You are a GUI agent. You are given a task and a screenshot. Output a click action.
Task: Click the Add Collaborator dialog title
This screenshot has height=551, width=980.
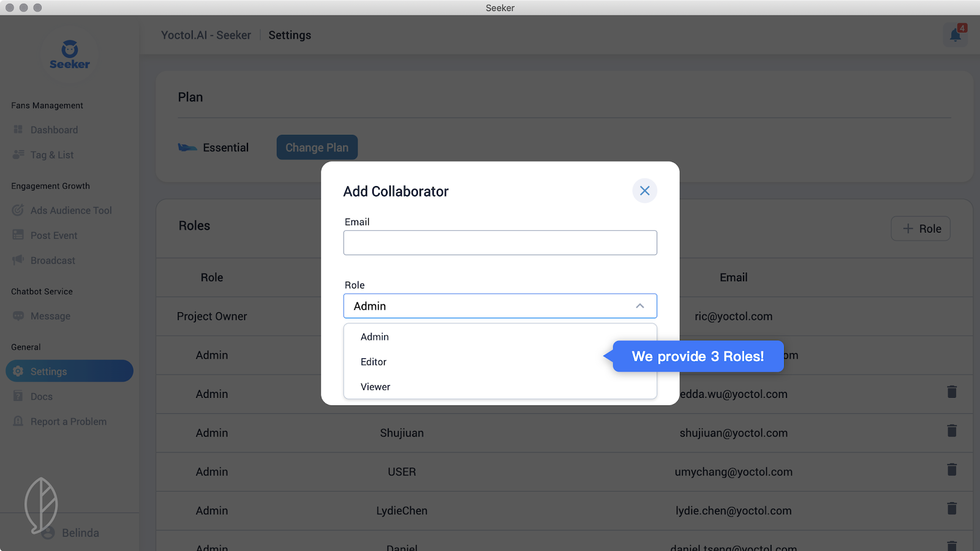[396, 192]
